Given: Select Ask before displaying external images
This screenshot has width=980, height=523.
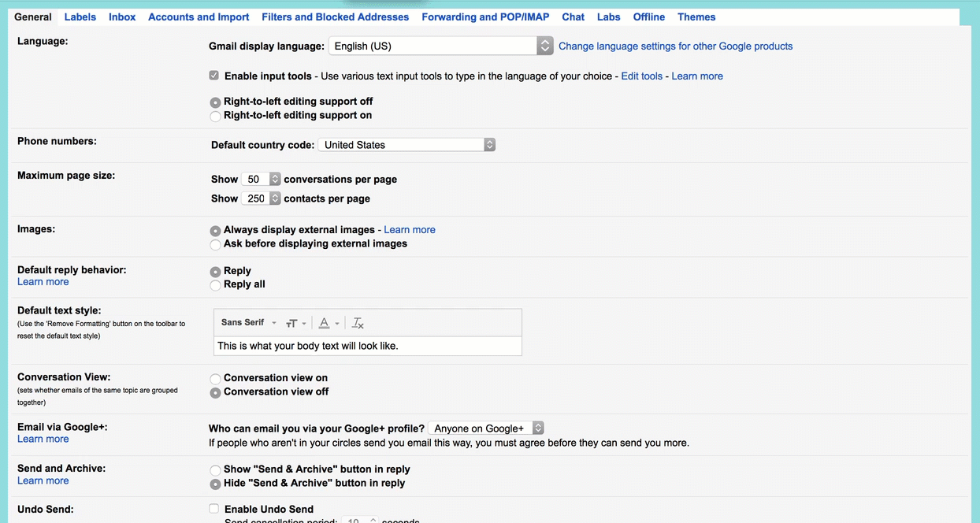Looking at the screenshot, I should coord(215,244).
